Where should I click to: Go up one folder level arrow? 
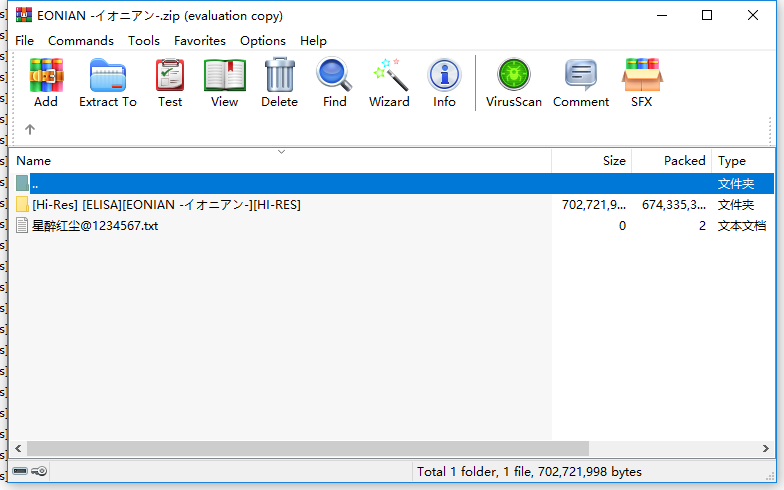click(x=30, y=130)
